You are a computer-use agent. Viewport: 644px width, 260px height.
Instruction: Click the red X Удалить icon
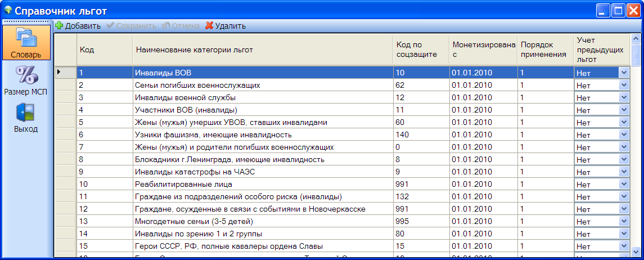(209, 26)
